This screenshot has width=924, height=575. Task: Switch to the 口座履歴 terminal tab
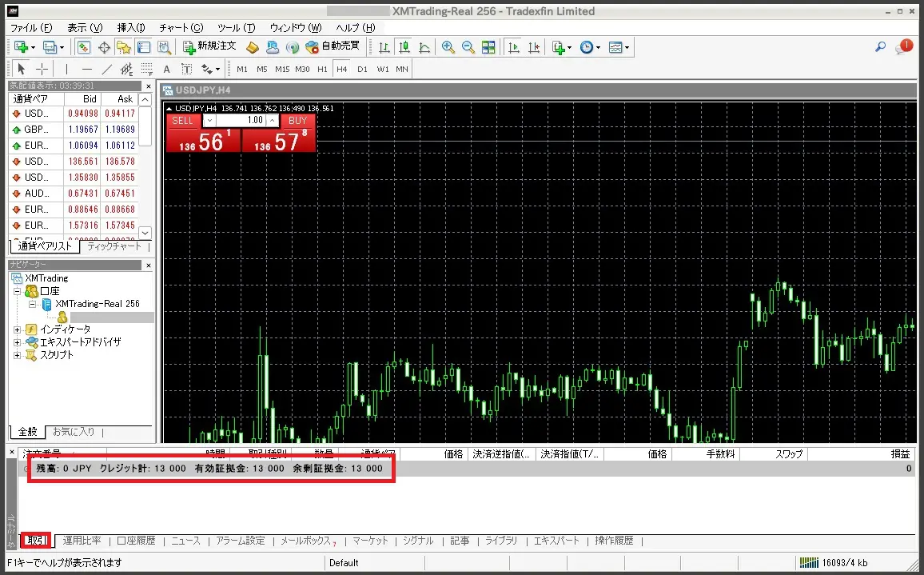136,541
